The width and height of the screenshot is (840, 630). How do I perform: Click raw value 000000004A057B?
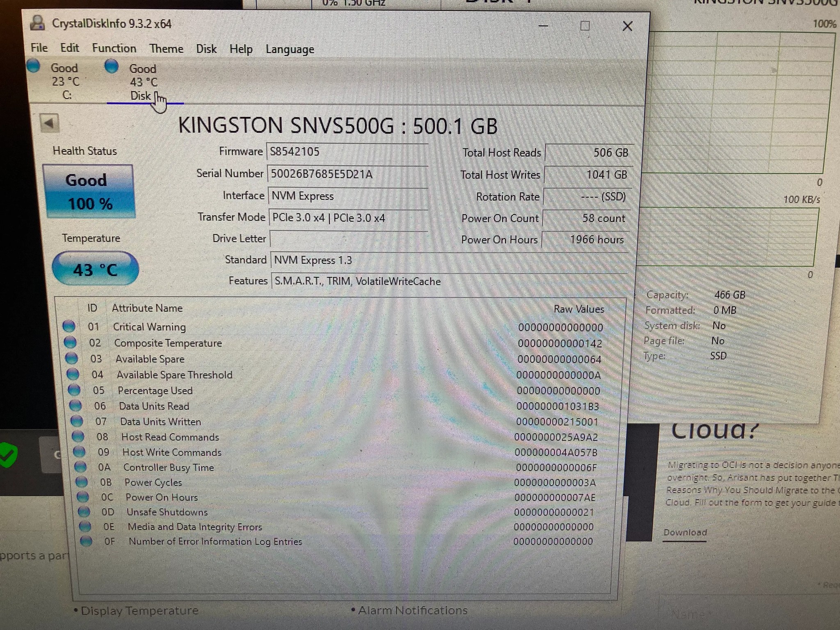(x=556, y=452)
